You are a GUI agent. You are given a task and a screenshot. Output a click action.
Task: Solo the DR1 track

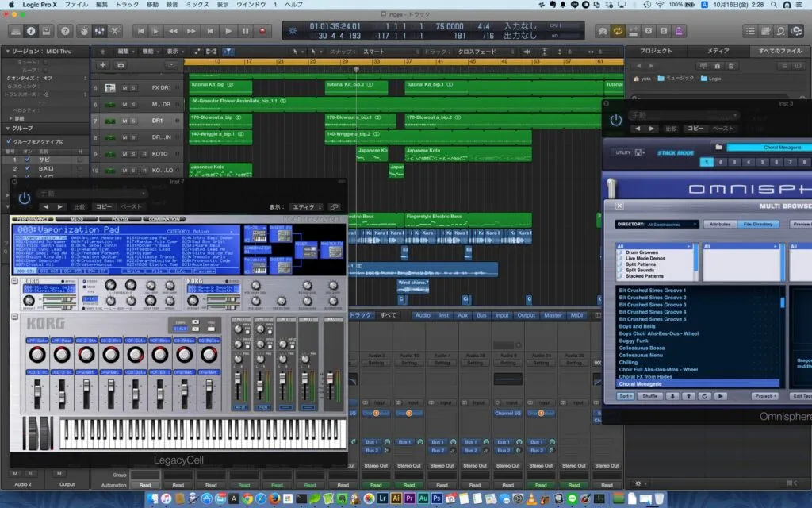132,121
